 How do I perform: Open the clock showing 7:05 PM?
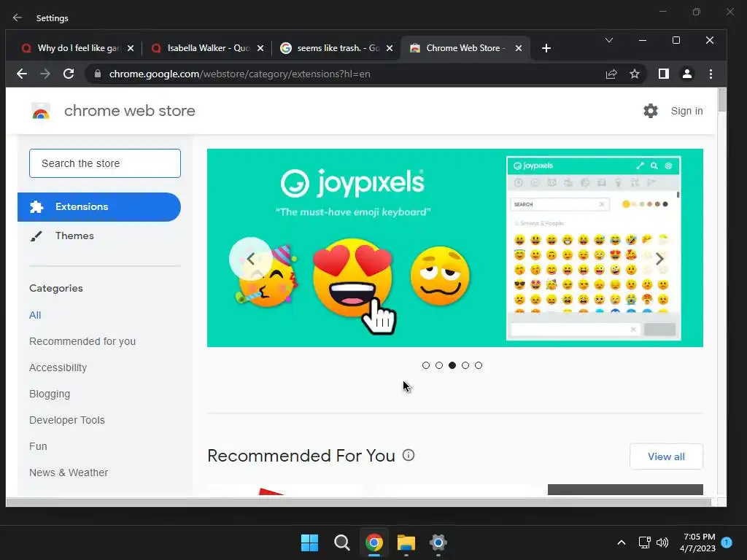point(698,542)
